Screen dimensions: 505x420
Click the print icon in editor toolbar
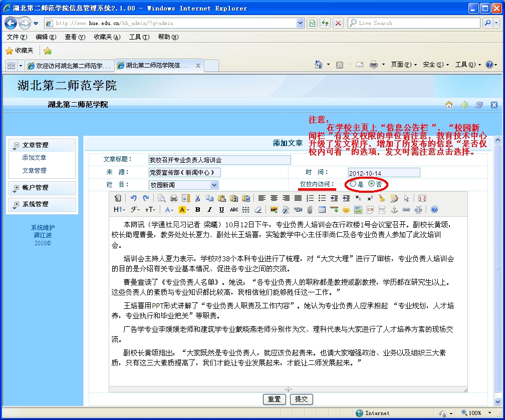pos(173,198)
